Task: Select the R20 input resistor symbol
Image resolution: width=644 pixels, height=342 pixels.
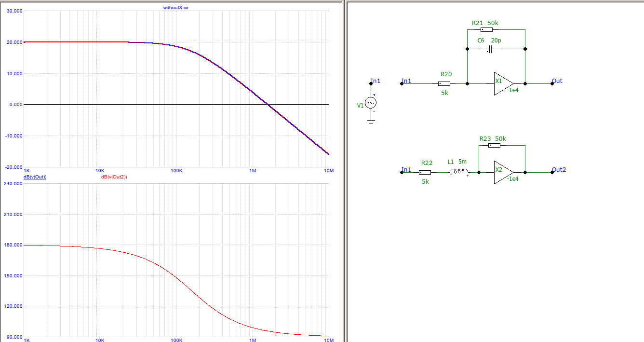Action: click(444, 83)
